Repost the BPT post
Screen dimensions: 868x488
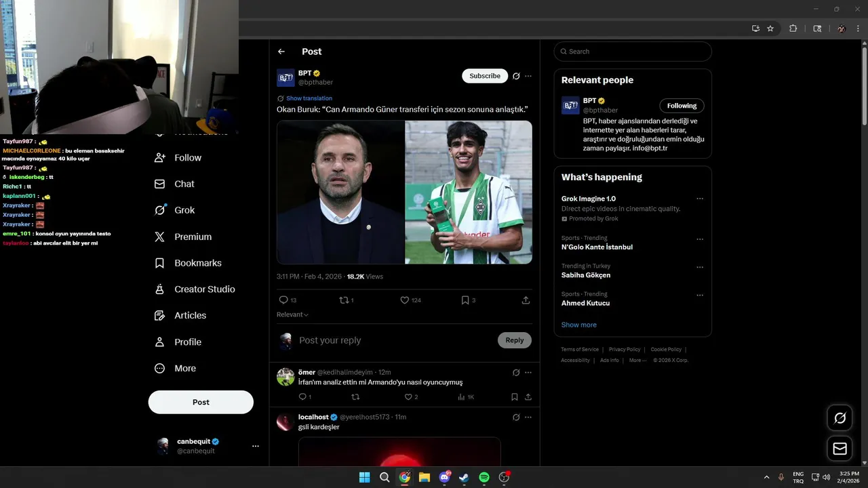point(343,300)
